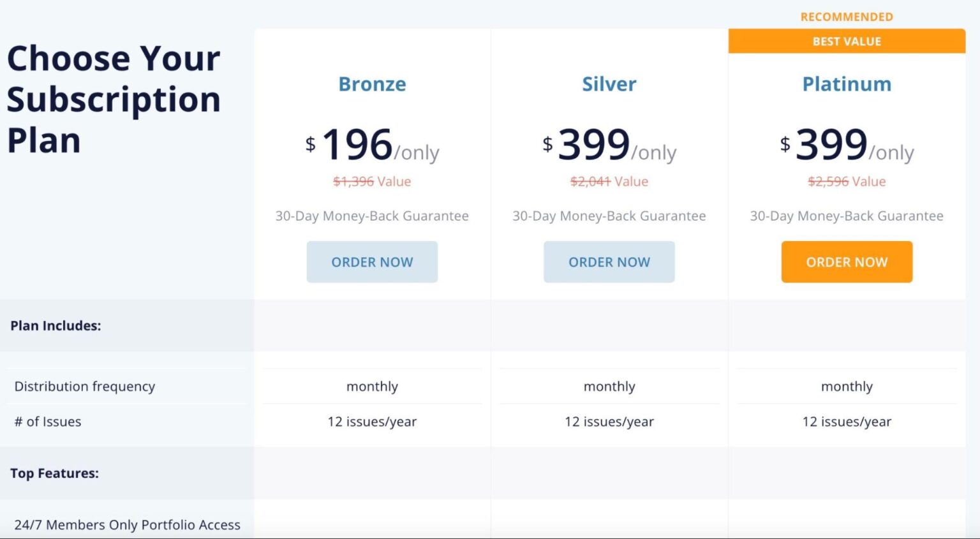The image size is (980, 539).
Task: Click 12 issues/year in Silver column
Action: point(609,422)
